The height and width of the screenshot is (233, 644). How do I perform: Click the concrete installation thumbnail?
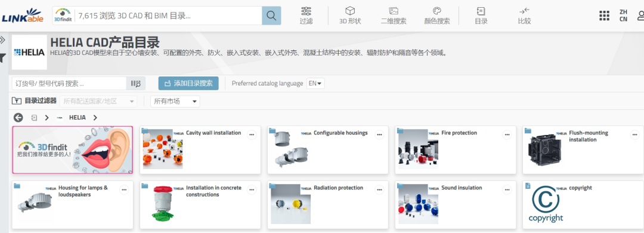(x=163, y=204)
